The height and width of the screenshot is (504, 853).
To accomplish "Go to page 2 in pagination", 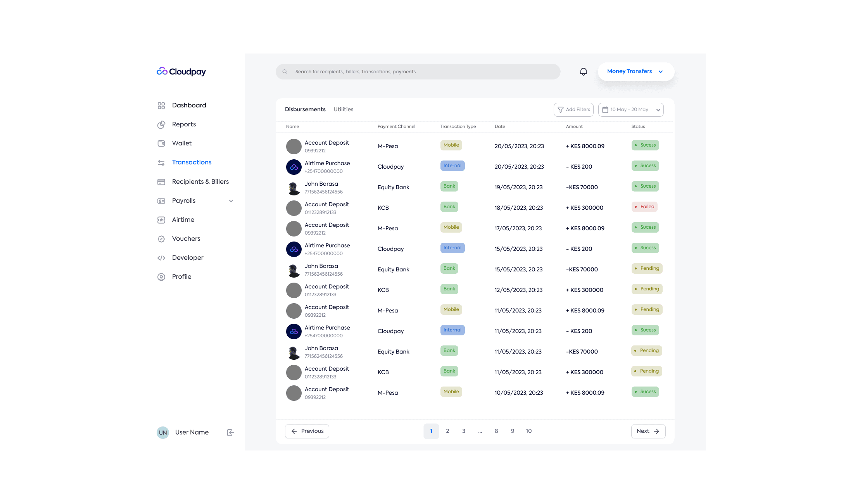I will (447, 431).
